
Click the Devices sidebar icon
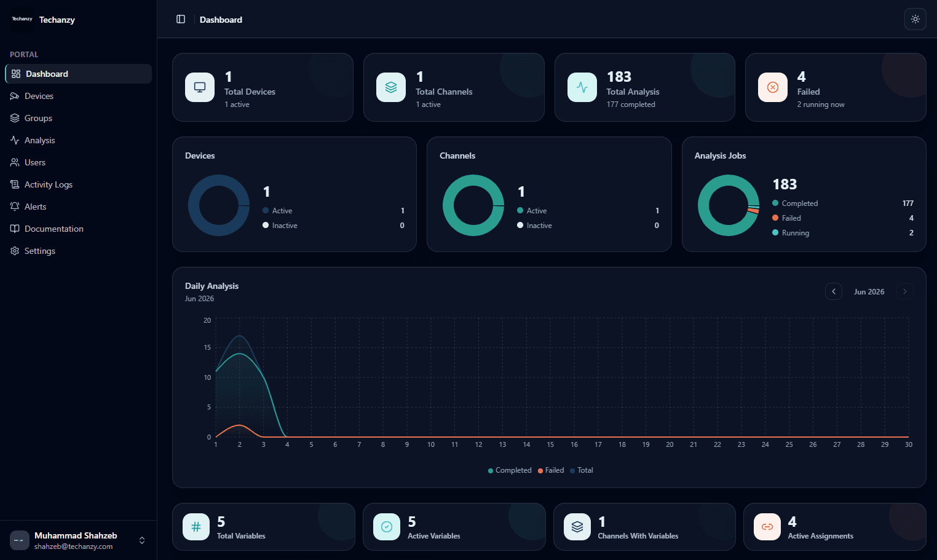[x=15, y=96]
